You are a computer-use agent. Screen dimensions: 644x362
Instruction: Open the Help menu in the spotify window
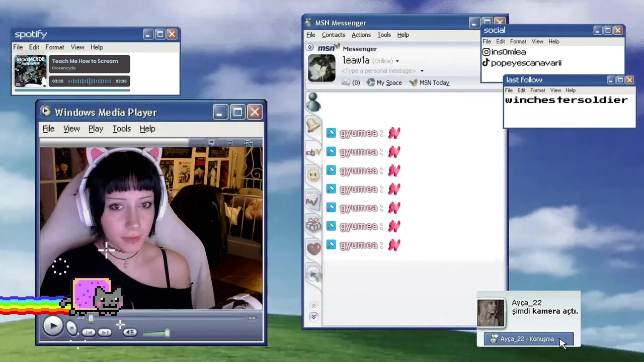pyautogui.click(x=97, y=47)
